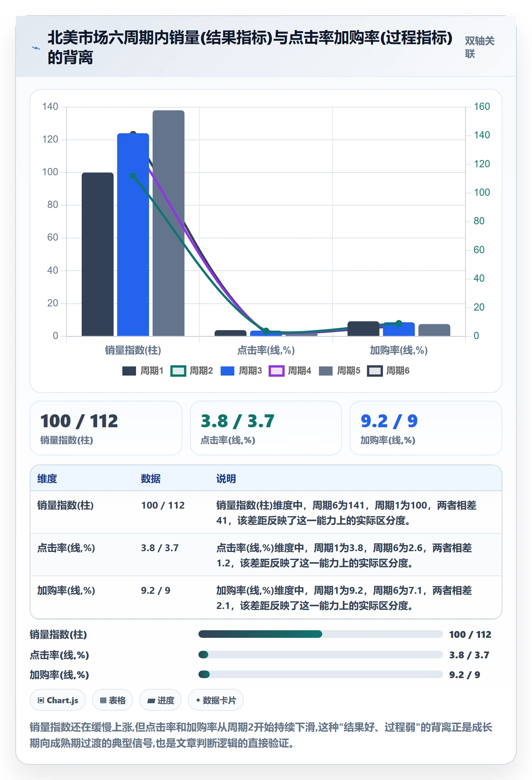Click the 销量指数(柱) x-axis label under the chart
Viewport: 532px width, 780px height.
pyautogui.click(x=133, y=350)
